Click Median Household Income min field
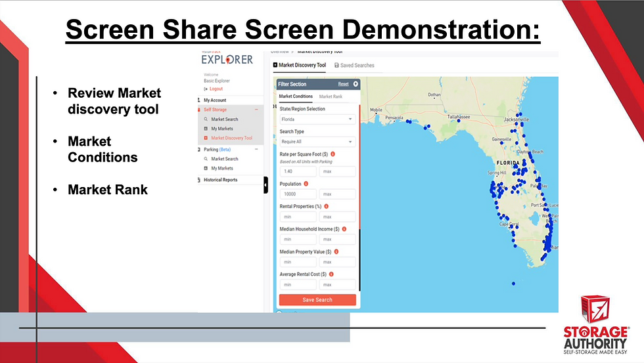Image resolution: width=644 pixels, height=363 pixels. [x=298, y=239]
